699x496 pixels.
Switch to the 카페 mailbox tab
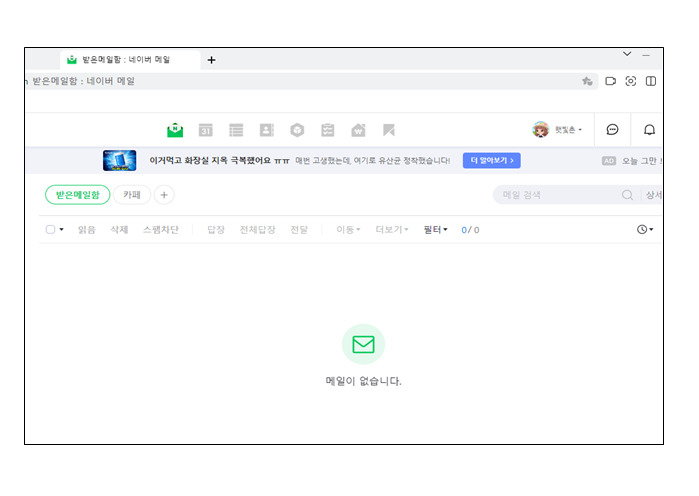click(131, 195)
